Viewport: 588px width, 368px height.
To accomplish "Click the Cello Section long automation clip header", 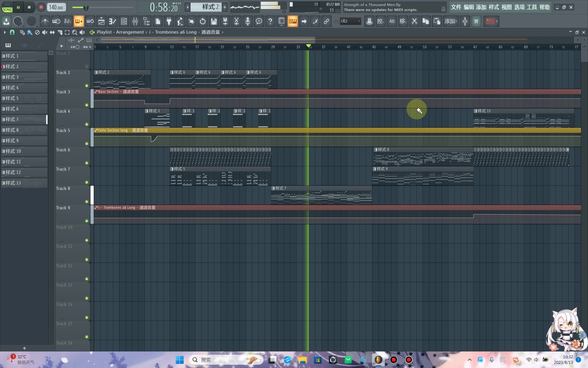I will point(337,130).
